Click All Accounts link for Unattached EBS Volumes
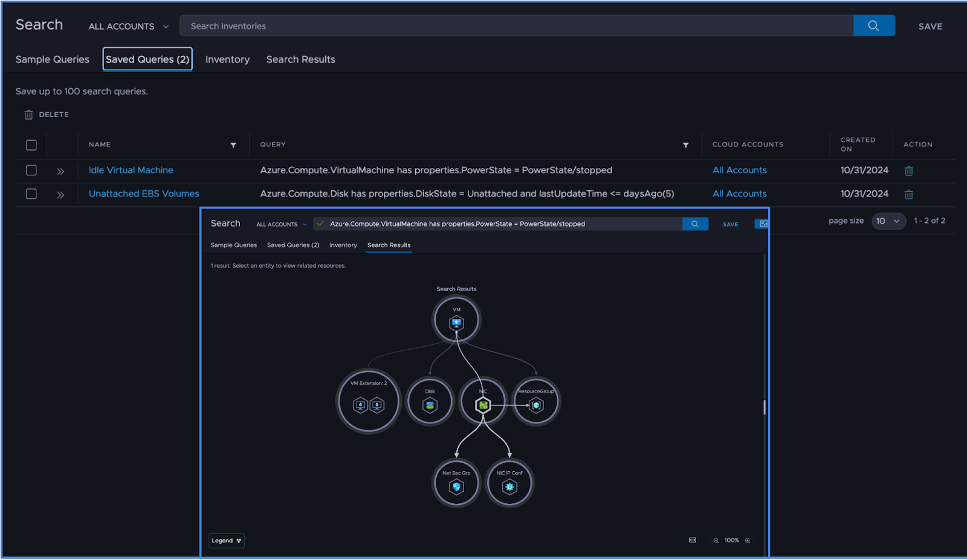This screenshot has height=560, width=967. [x=740, y=194]
